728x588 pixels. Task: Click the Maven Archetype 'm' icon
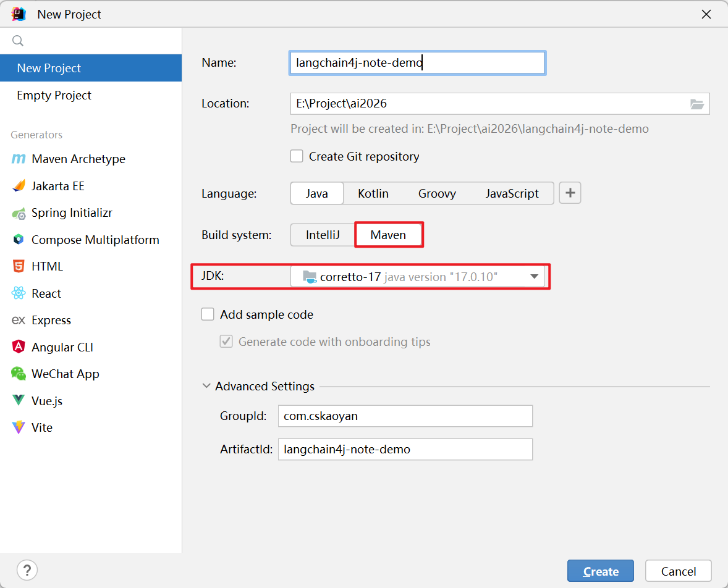(x=18, y=159)
